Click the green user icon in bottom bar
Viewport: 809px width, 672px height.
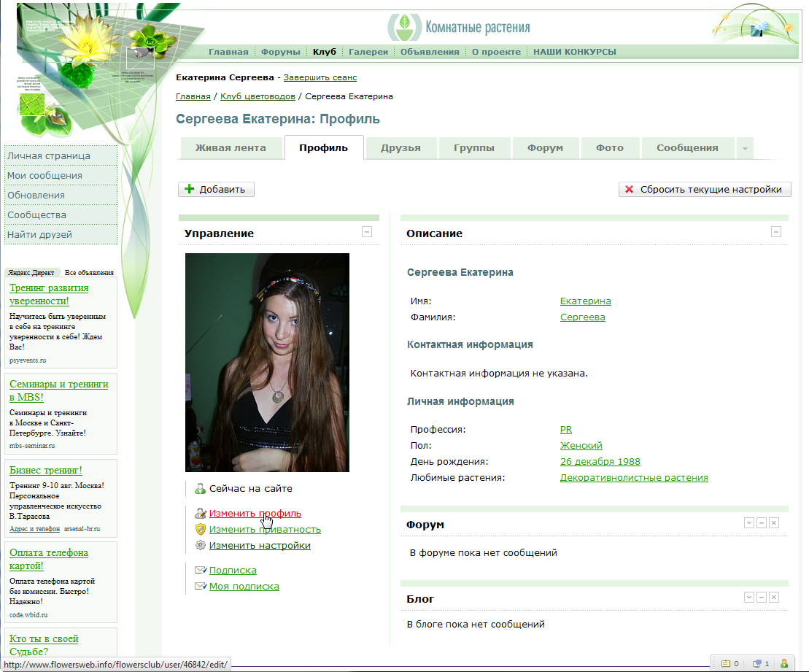pyautogui.click(x=784, y=664)
